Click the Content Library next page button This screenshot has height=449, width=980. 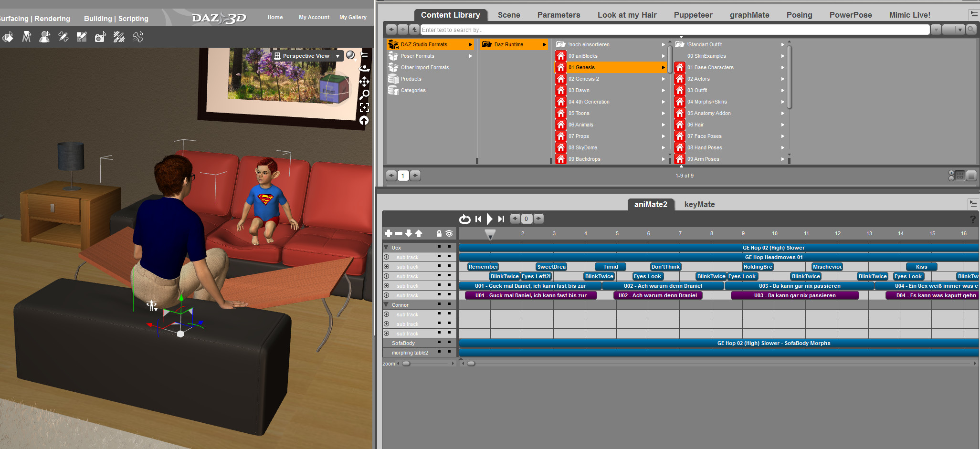(x=415, y=176)
